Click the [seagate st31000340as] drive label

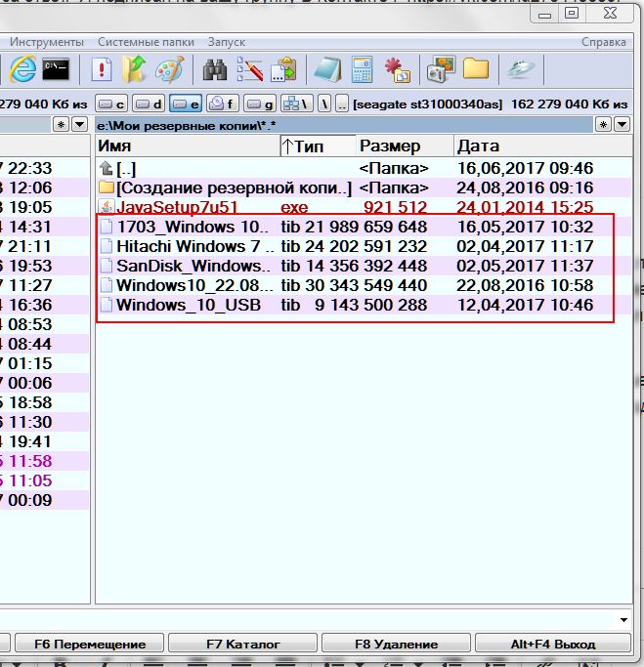pyautogui.click(x=427, y=104)
